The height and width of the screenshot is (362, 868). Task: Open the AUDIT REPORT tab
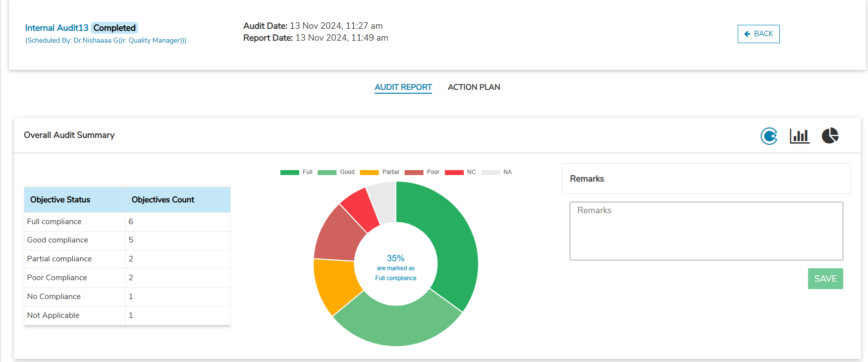[403, 87]
